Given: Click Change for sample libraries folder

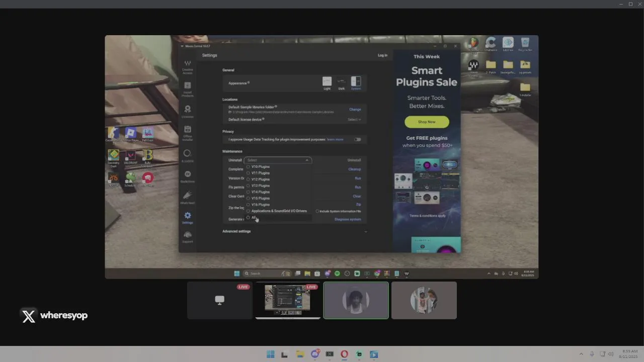Looking at the screenshot, I should point(355,109).
